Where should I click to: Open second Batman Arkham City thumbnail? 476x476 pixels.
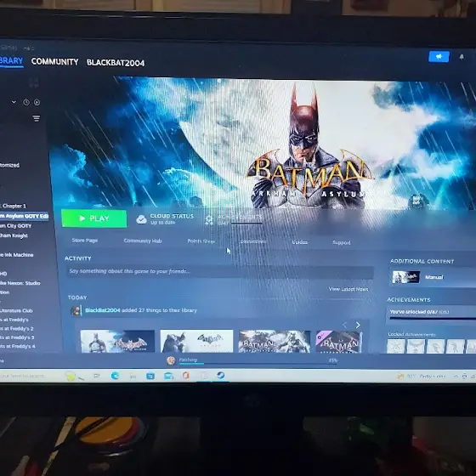[x=196, y=341]
